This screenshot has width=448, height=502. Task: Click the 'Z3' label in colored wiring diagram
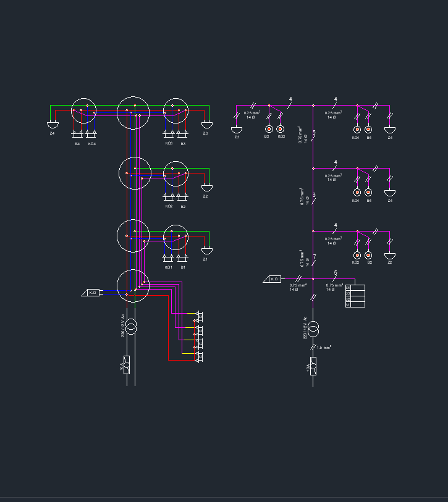point(205,133)
